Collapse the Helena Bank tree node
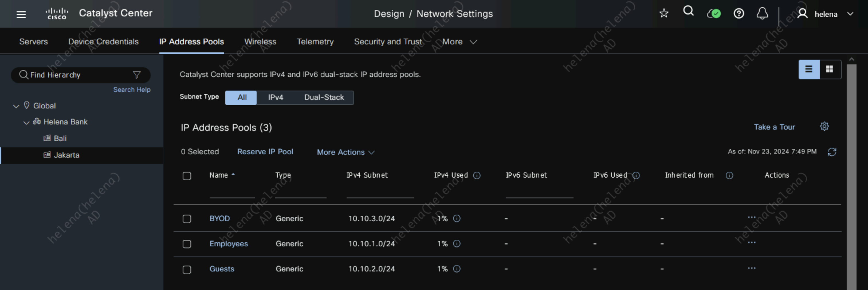The width and height of the screenshot is (868, 290). 26,122
